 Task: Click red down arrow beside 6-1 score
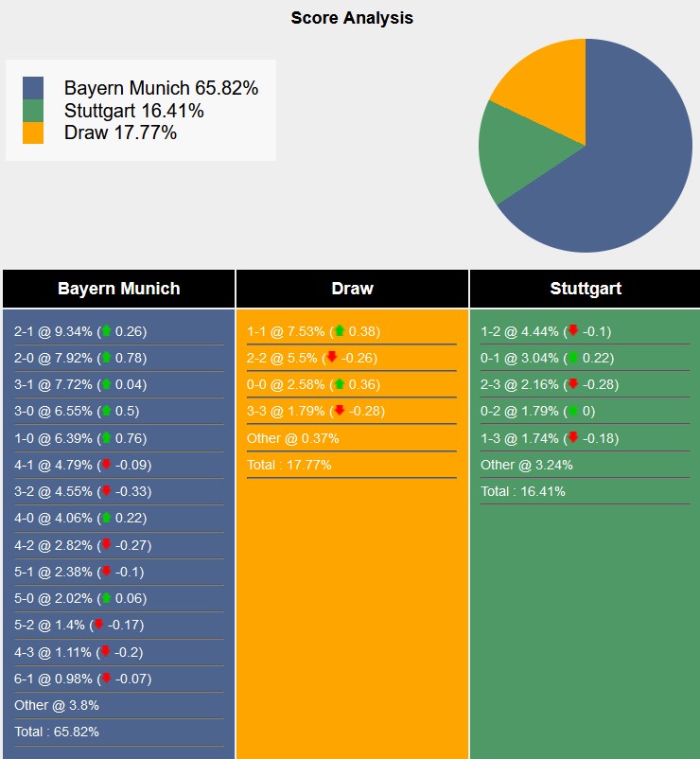106,679
